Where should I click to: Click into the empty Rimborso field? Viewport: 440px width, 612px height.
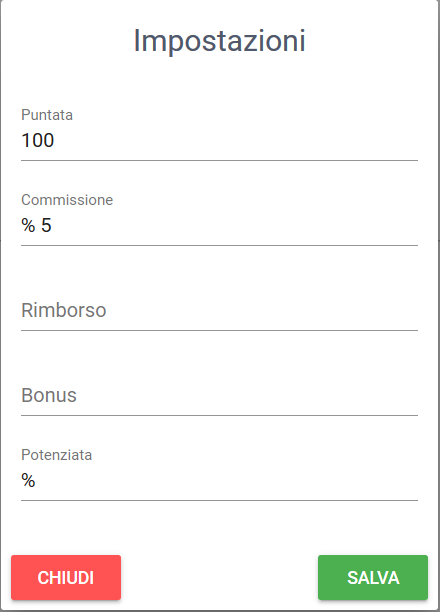(219, 311)
